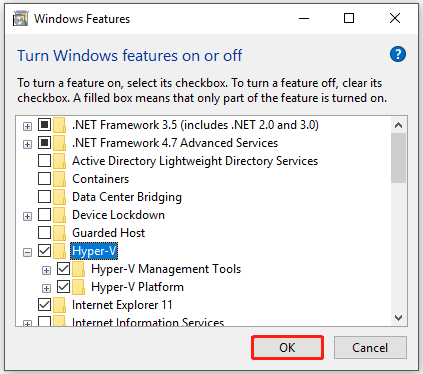Click folder icon beside Hyper-V Management Tools
The height and width of the screenshot is (374, 423).
point(78,269)
